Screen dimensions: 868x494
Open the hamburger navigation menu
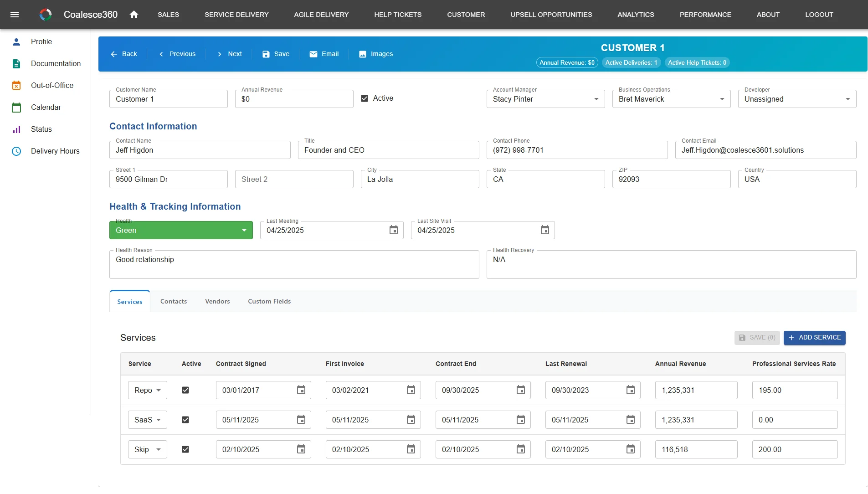(15, 15)
